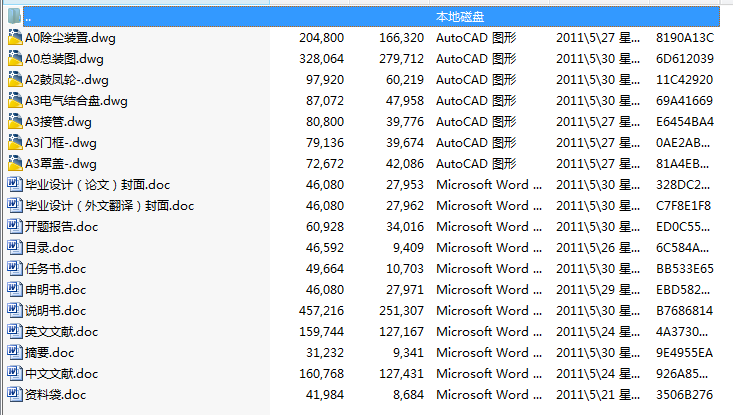The height and width of the screenshot is (415, 733).
Task: Click the 说明书.doc Word icon
Action: coord(14,311)
